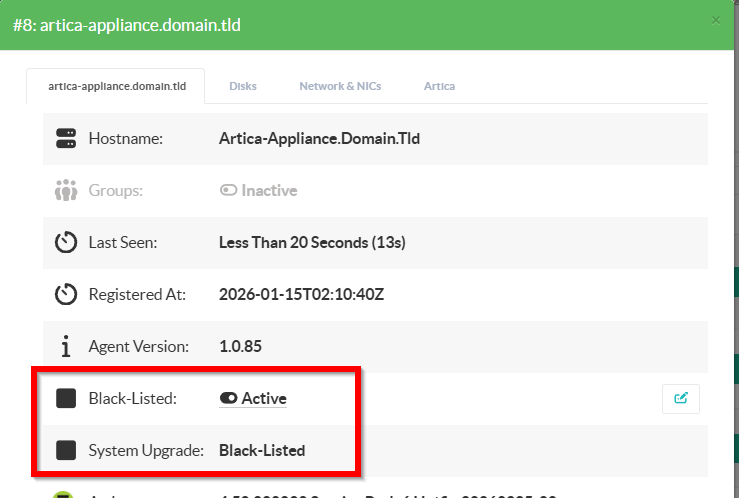This screenshot has width=739, height=498.
Task: Click the square icon beside Black-Listed label
Action: pos(66,399)
